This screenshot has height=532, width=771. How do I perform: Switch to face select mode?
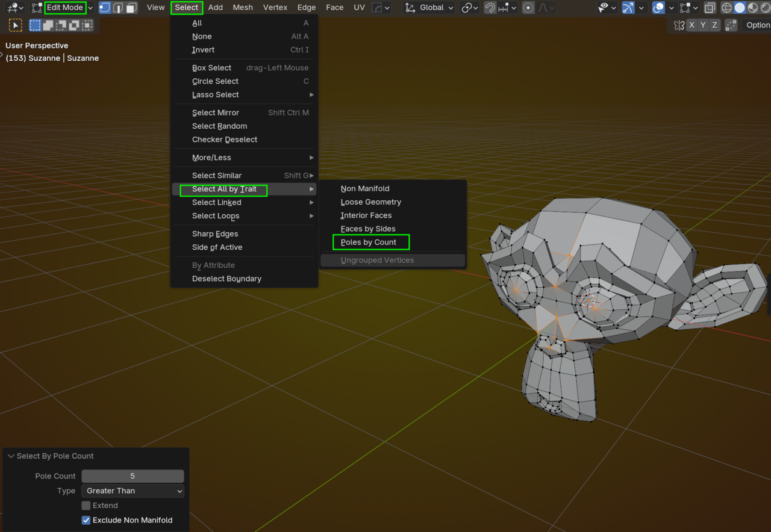pyautogui.click(x=131, y=8)
